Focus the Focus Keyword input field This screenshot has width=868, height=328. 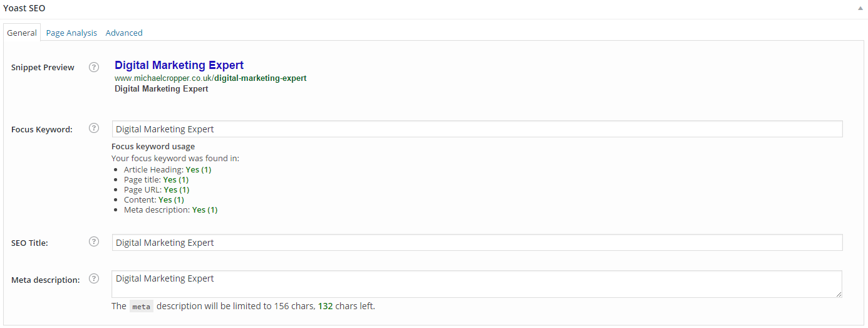(477, 129)
